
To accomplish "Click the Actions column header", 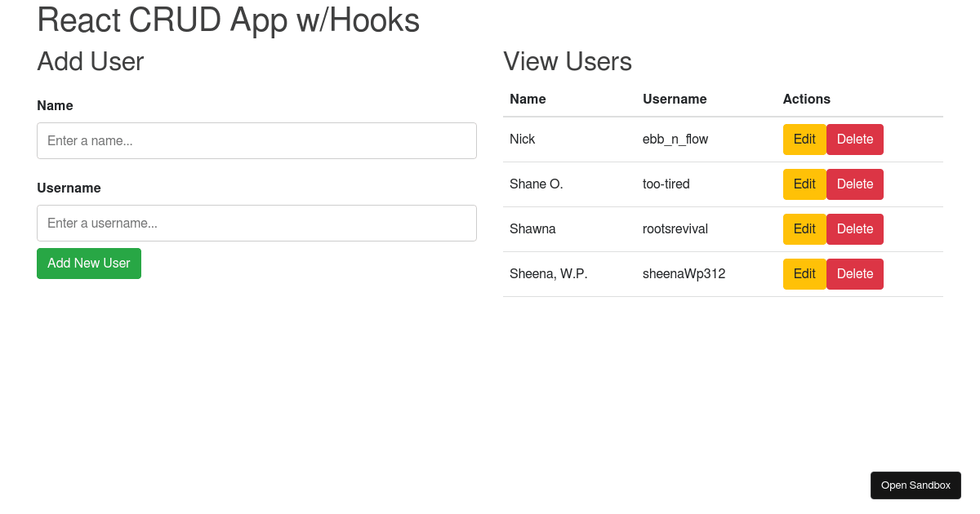I will click(806, 99).
